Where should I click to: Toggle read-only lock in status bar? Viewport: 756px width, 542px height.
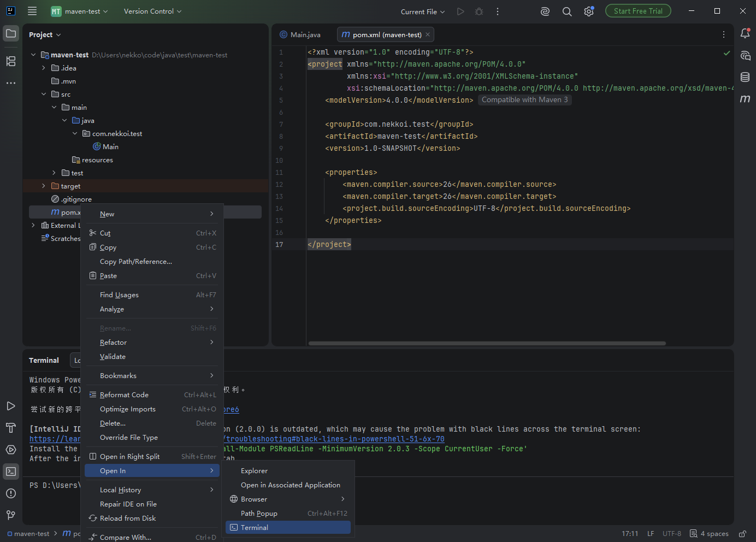click(743, 534)
